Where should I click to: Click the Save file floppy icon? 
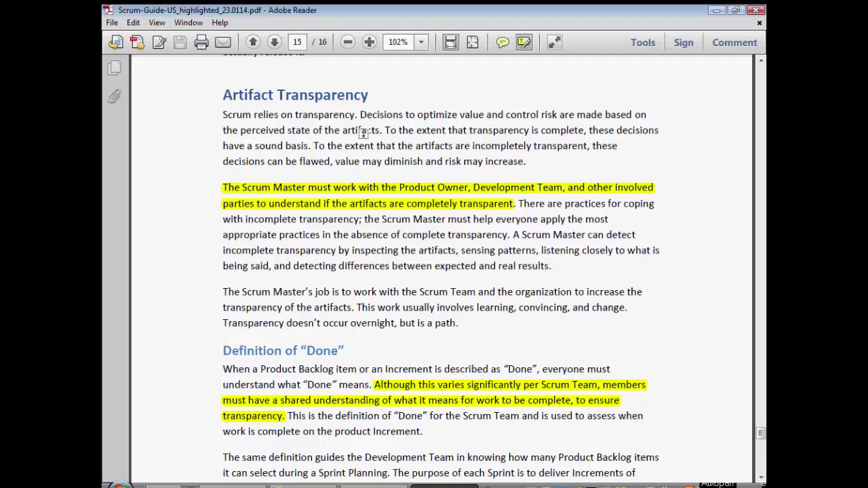(180, 42)
